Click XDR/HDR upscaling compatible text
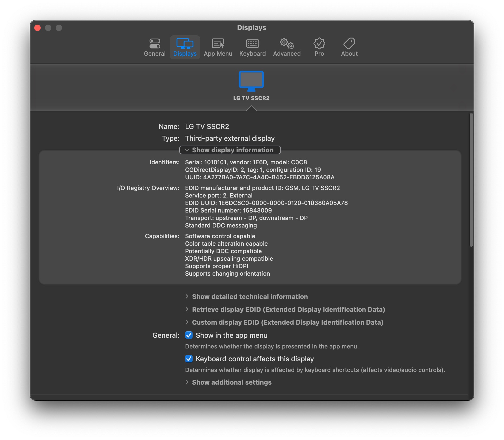504x440 pixels. click(229, 259)
